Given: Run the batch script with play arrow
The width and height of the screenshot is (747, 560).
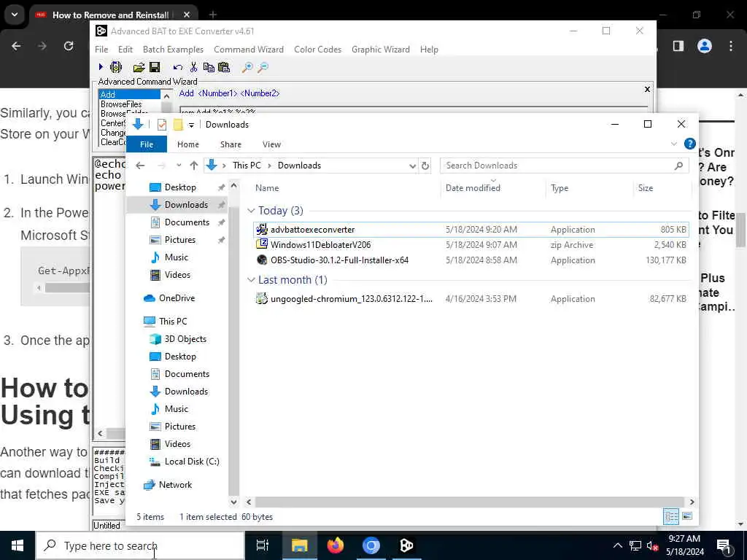Looking at the screenshot, I should click(x=101, y=67).
